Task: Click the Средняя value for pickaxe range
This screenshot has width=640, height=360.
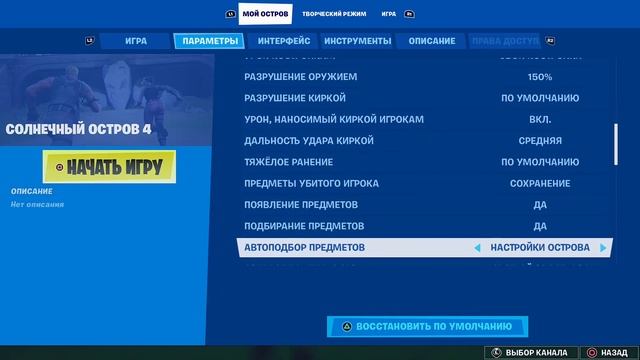Action: click(540, 140)
